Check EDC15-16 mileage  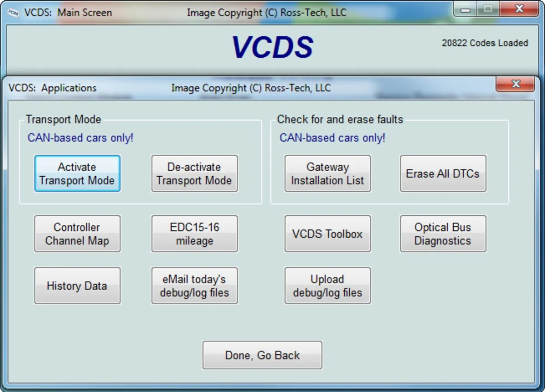(194, 234)
